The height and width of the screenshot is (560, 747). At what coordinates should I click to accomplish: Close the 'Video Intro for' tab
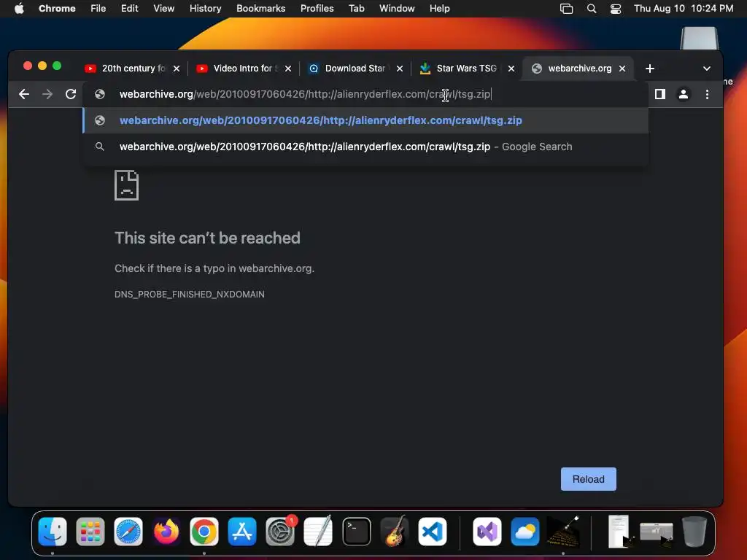tap(288, 69)
